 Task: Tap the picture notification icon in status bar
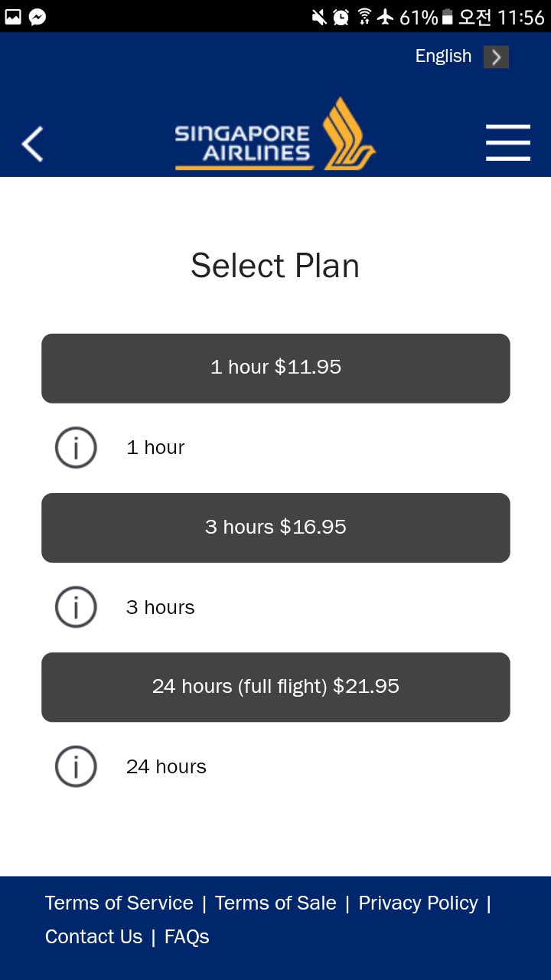point(13,17)
